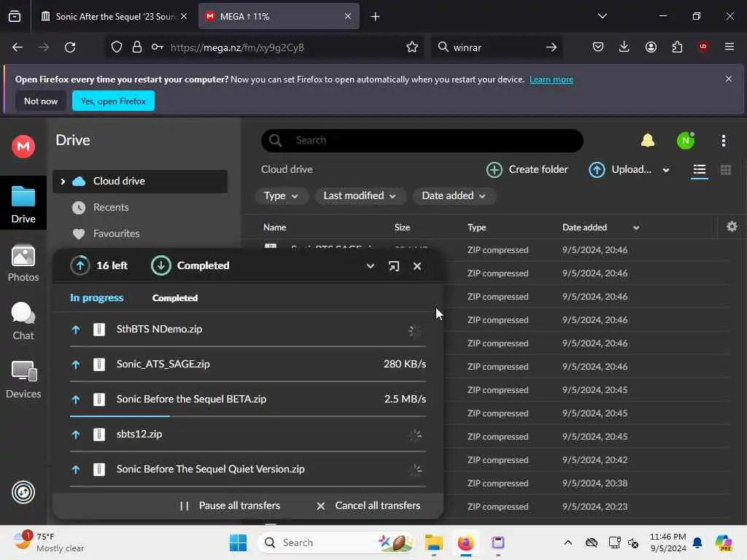
Task: Click the MEGA search field
Action: [x=422, y=141]
